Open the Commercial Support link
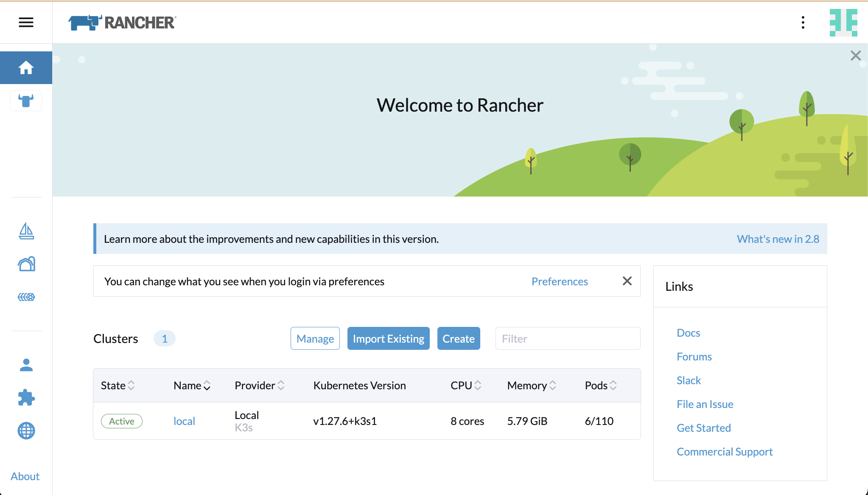 (725, 452)
